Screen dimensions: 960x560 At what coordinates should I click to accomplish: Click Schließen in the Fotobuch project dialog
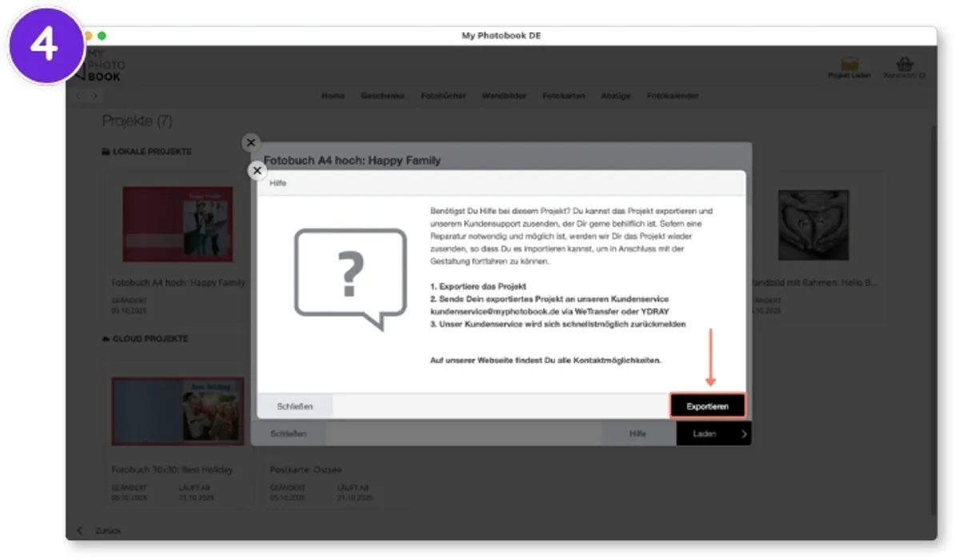(x=288, y=434)
